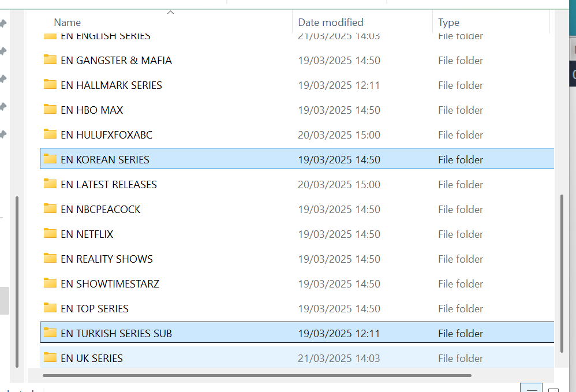Image resolution: width=576 pixels, height=392 pixels.
Task: Switch to the details view layout button
Action: pyautogui.click(x=531, y=388)
